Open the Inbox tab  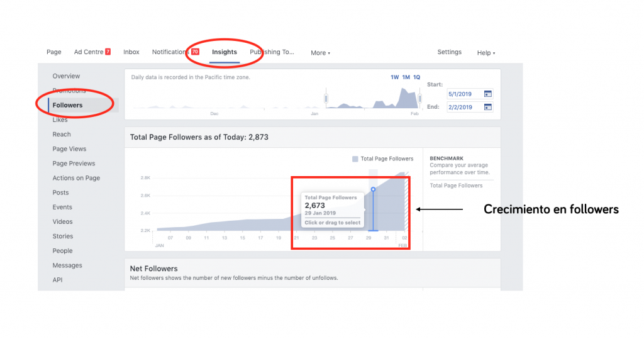tap(131, 52)
